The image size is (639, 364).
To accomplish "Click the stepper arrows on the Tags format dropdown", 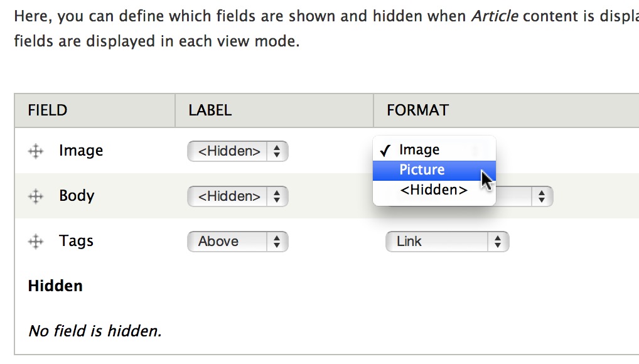I will point(498,241).
